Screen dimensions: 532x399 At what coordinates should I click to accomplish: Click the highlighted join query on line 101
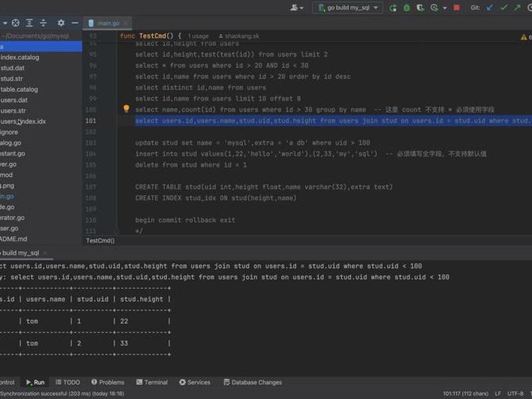333,121
